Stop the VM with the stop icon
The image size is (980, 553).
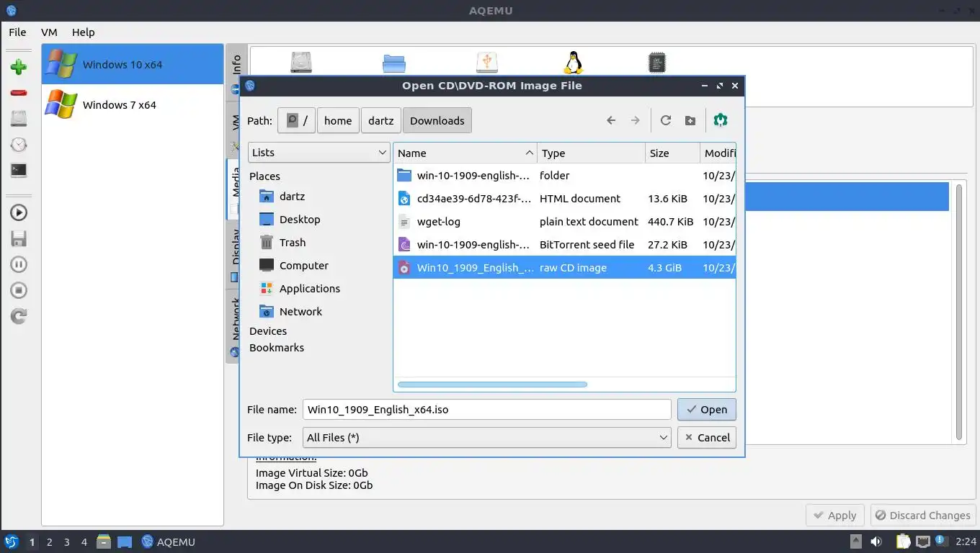[x=19, y=290]
